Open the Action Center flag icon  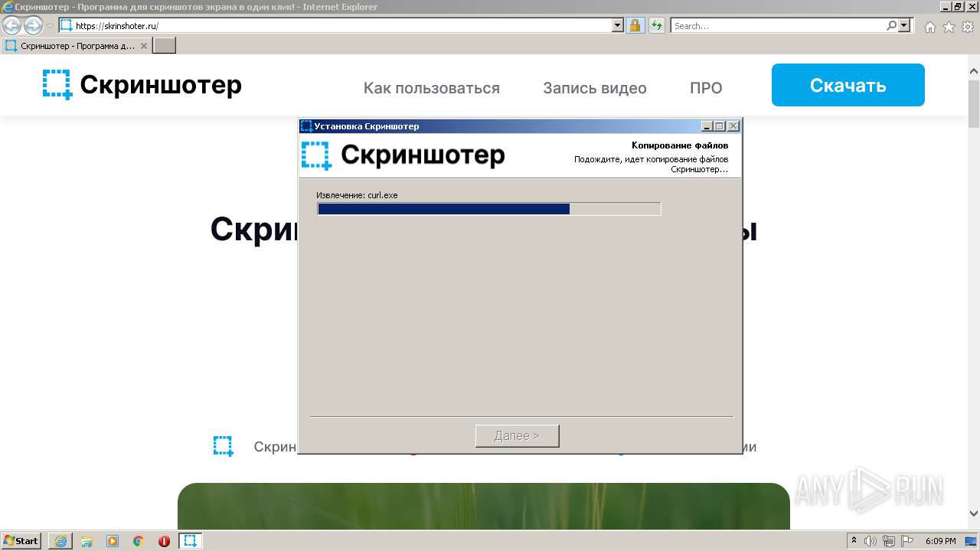tap(907, 541)
